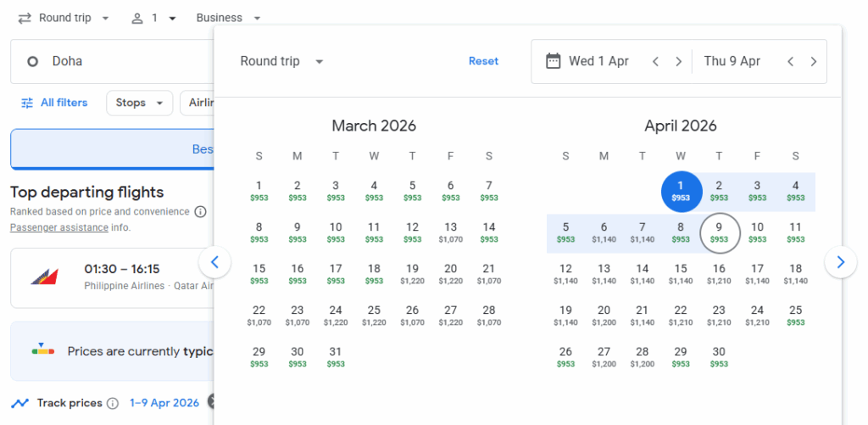The image size is (868, 425).
Task: Open the Passenger assistance link
Action: click(x=58, y=227)
